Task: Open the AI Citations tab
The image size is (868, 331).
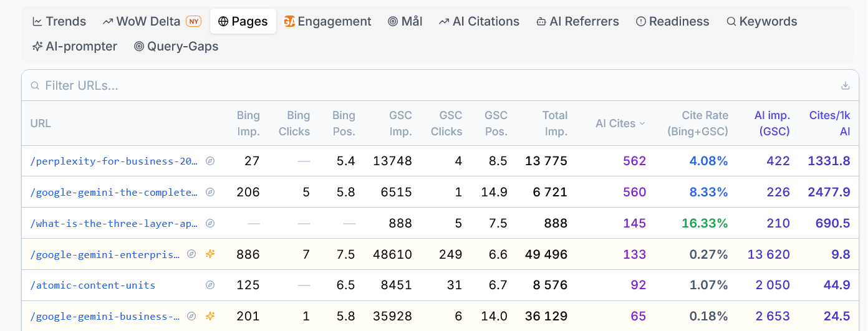Action: point(479,21)
